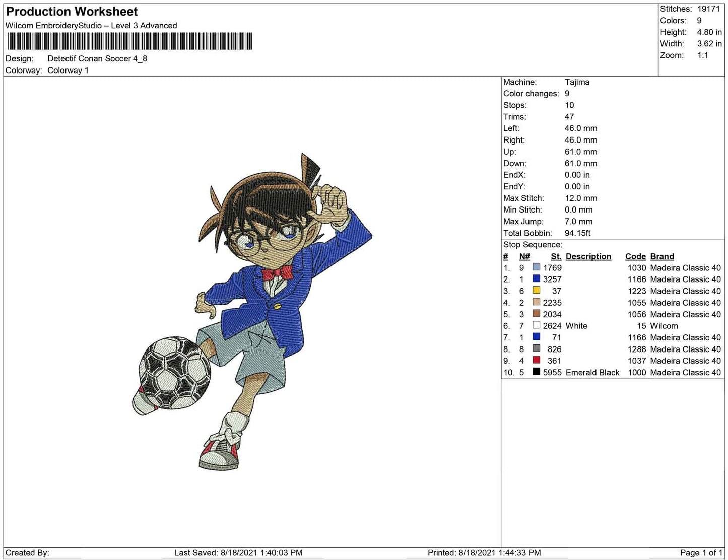
Task: Select the Wilcom brand entry
Action: pyautogui.click(x=664, y=326)
